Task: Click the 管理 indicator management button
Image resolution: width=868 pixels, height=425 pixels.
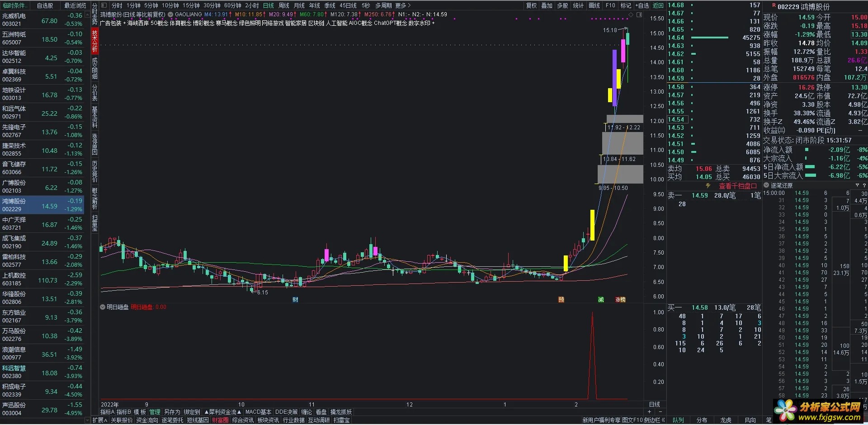Action: (x=155, y=412)
